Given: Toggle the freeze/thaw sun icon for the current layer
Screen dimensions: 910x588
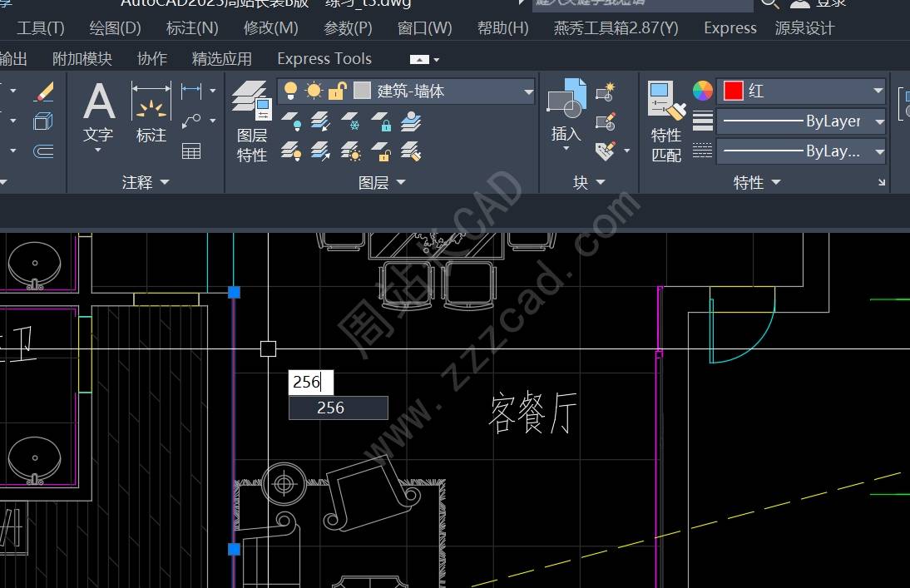Looking at the screenshot, I should 314,91.
